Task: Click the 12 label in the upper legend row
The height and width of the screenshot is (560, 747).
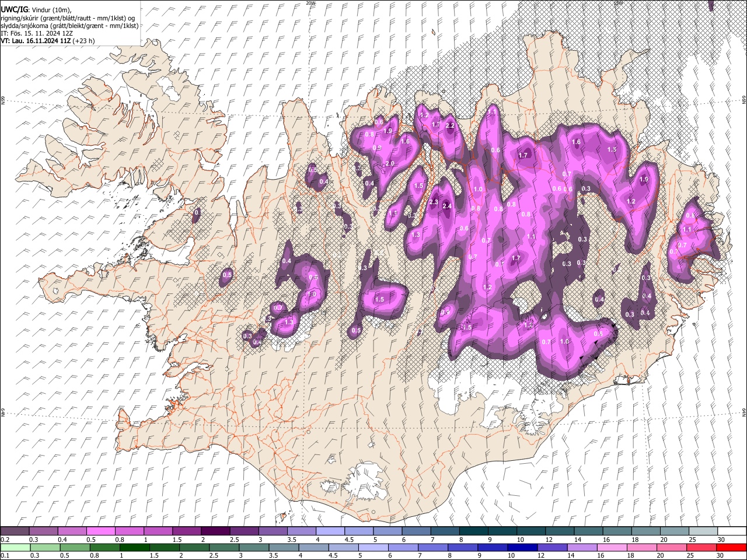Action: click(549, 540)
